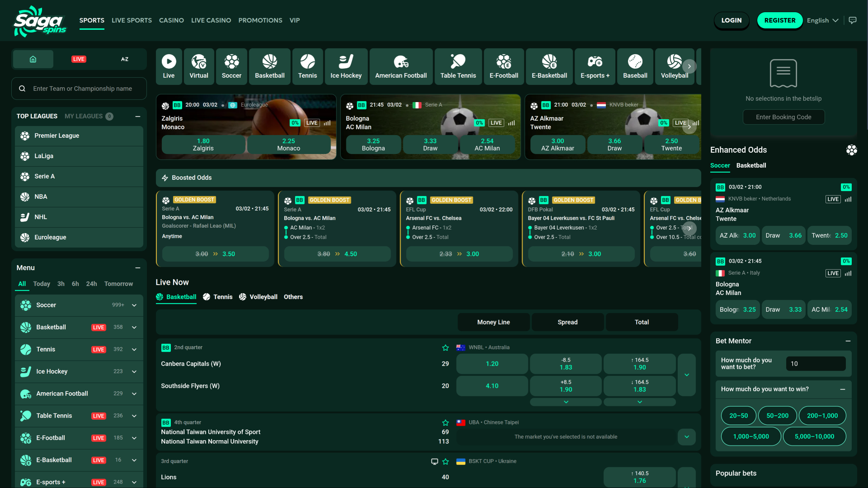This screenshot has height=488, width=868.
Task: Open the Live Casino menu item
Action: [211, 20]
